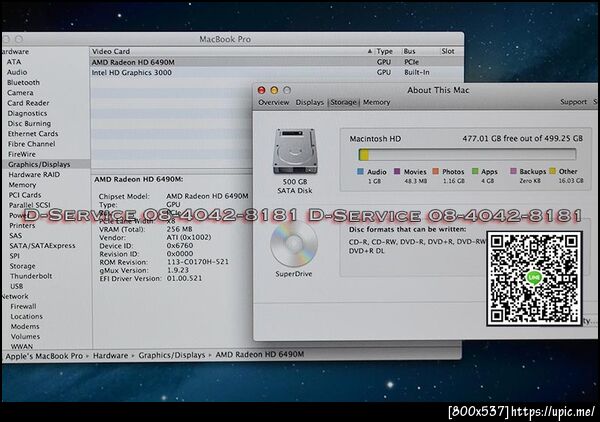Switch to the Displays tab
Image resolution: width=600 pixels, height=422 pixels.
pyautogui.click(x=310, y=102)
